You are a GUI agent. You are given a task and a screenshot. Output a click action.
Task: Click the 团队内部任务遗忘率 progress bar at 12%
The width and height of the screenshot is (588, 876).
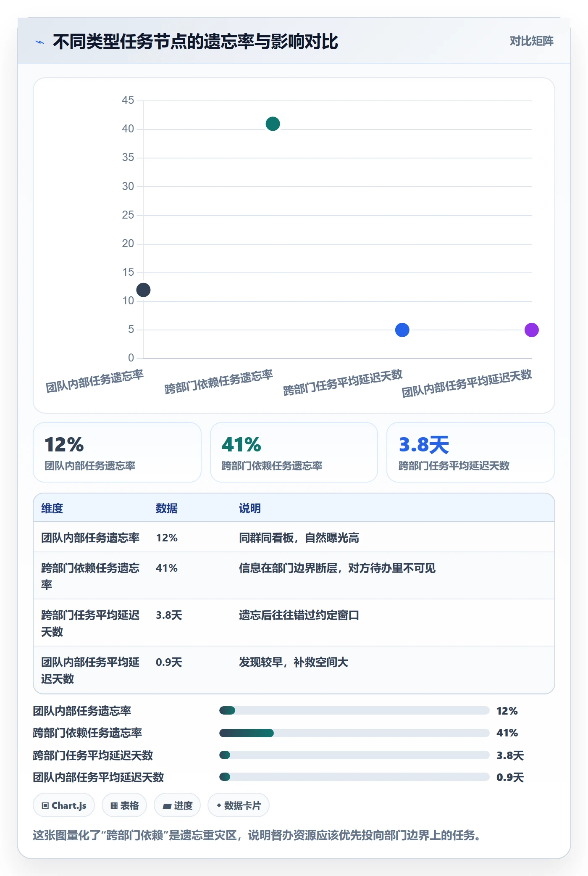pos(354,710)
